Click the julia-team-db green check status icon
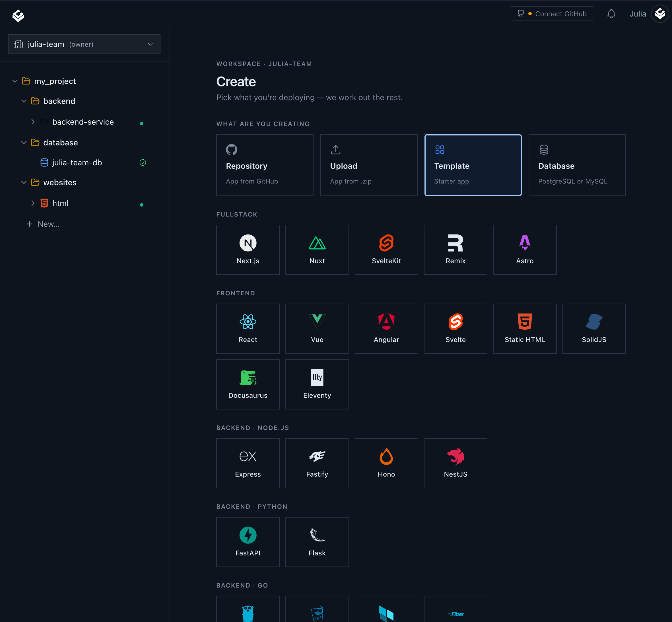This screenshot has height=622, width=672. 143,162
